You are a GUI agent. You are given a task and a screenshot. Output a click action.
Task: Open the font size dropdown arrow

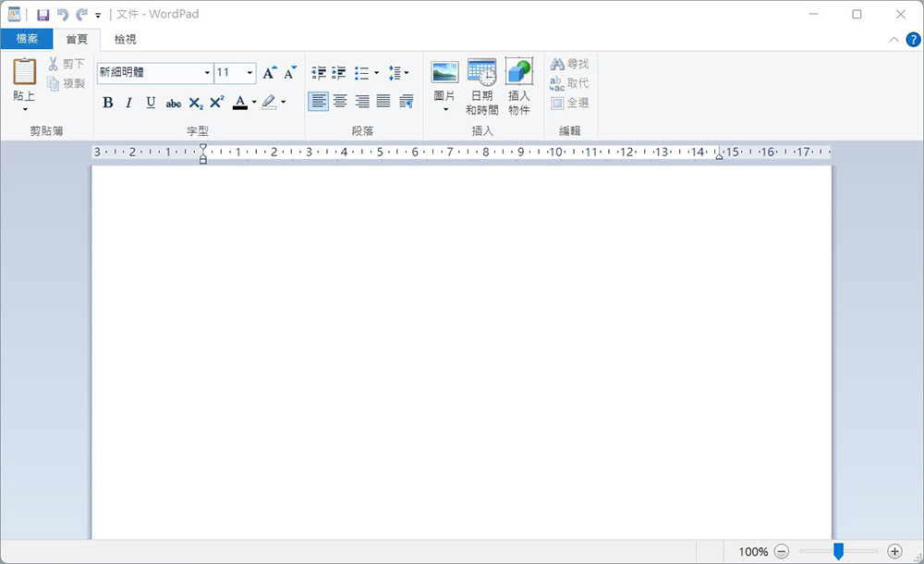click(249, 72)
